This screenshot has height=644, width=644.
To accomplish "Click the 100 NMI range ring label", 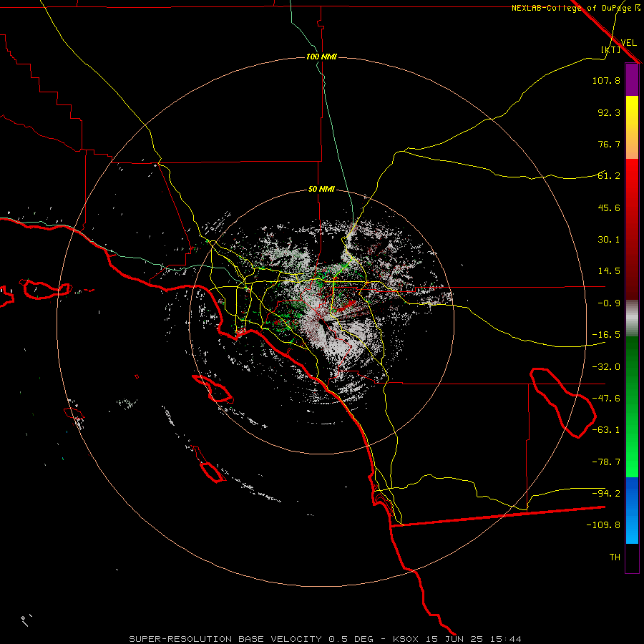I will pyautogui.click(x=321, y=57).
